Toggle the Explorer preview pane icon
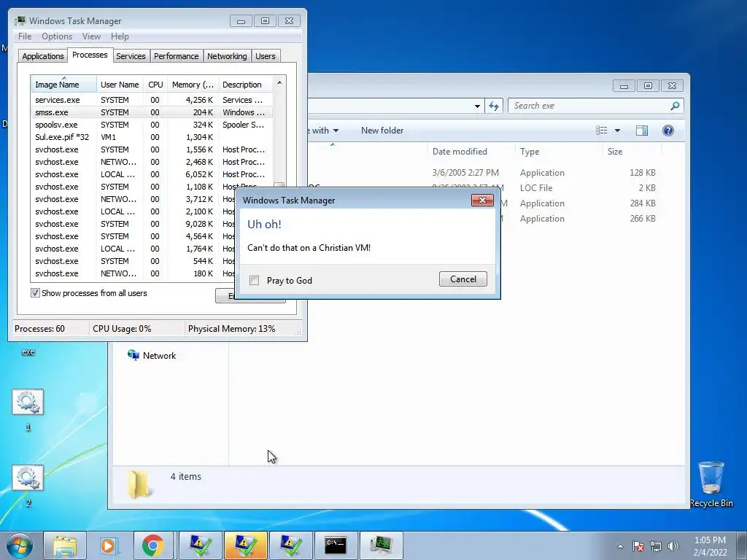747x560 pixels. [642, 131]
